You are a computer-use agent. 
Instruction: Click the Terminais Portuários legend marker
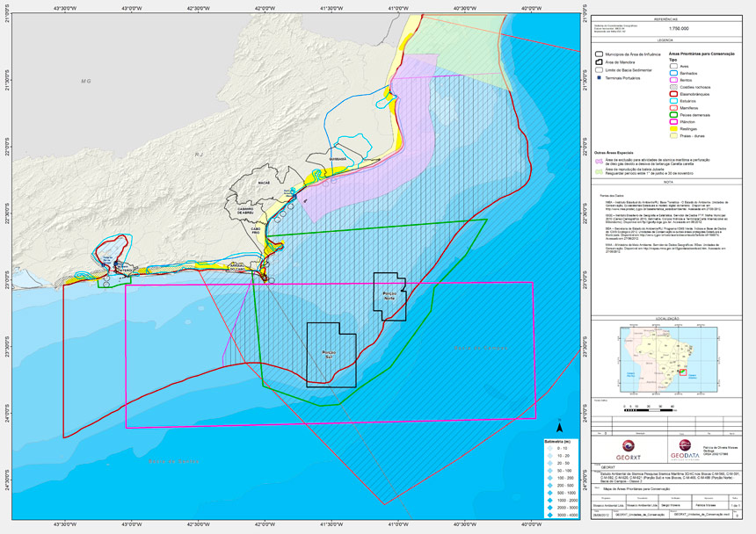tap(599, 77)
